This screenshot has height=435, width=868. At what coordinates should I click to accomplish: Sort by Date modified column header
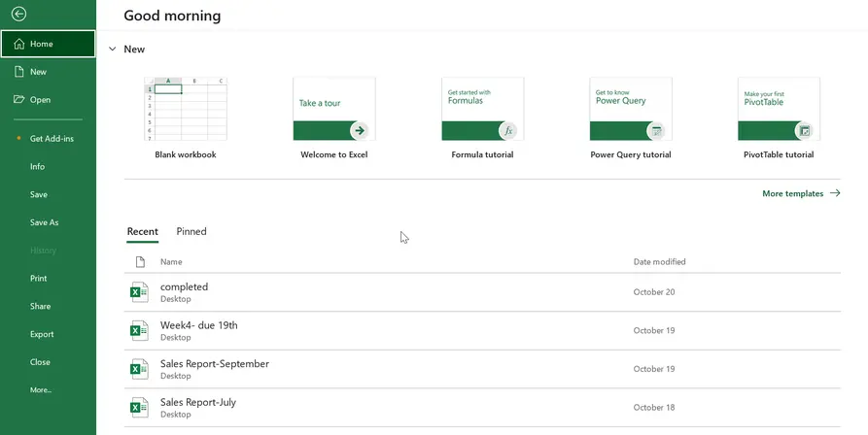659,262
